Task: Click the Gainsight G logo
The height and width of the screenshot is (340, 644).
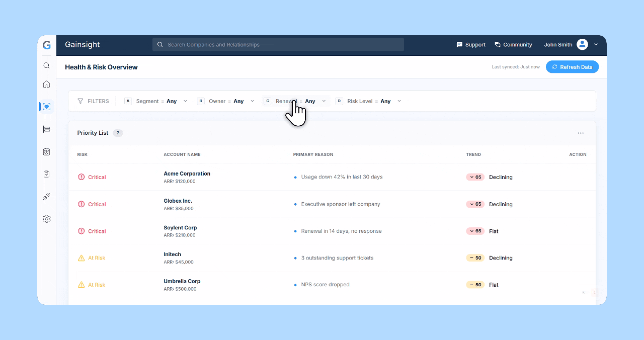Action: tap(46, 45)
